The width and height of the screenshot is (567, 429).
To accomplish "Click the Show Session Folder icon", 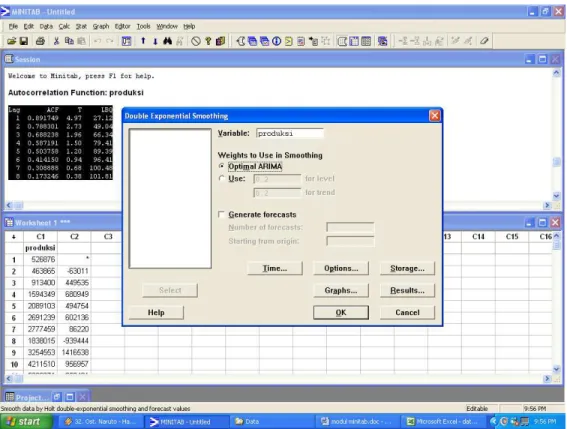I will tap(240, 41).
